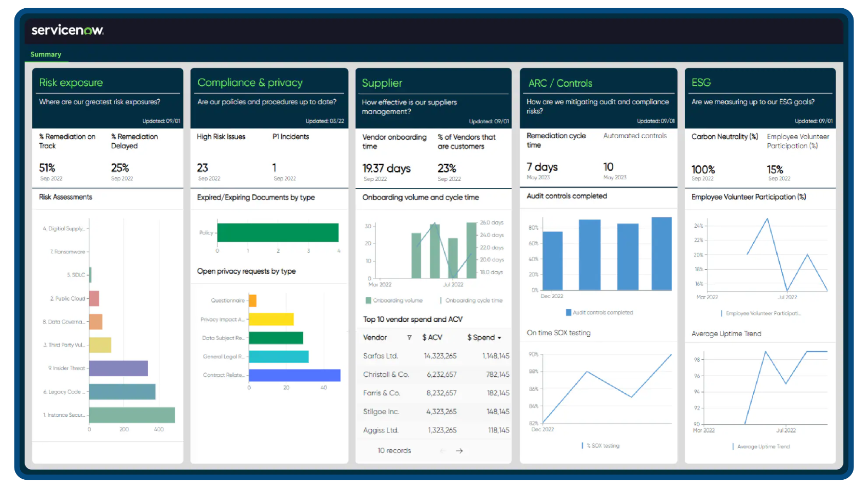Toggle the % SOX testing legend

coord(600,445)
